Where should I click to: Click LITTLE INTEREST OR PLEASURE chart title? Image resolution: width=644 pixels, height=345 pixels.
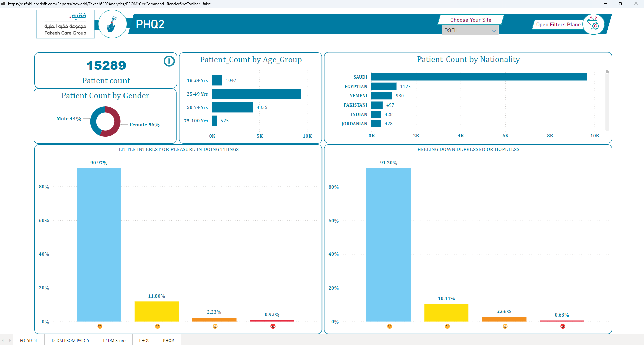[x=179, y=149]
